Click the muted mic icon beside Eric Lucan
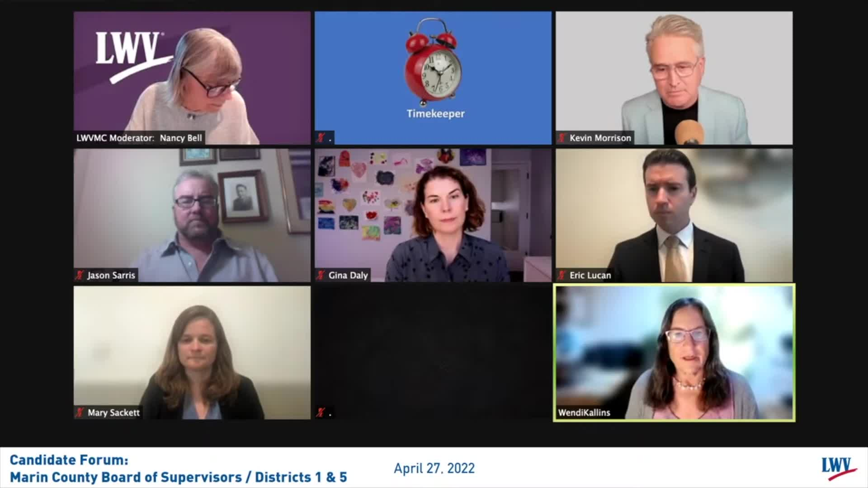 click(562, 275)
